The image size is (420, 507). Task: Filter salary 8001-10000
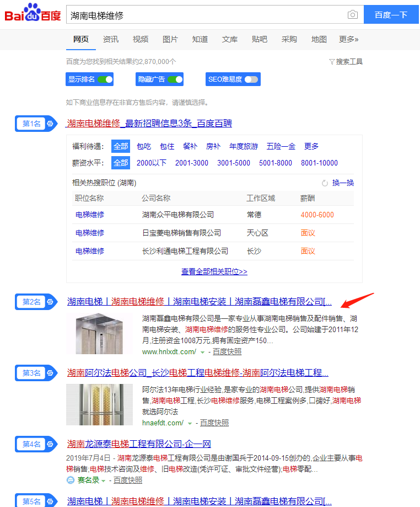coord(320,163)
